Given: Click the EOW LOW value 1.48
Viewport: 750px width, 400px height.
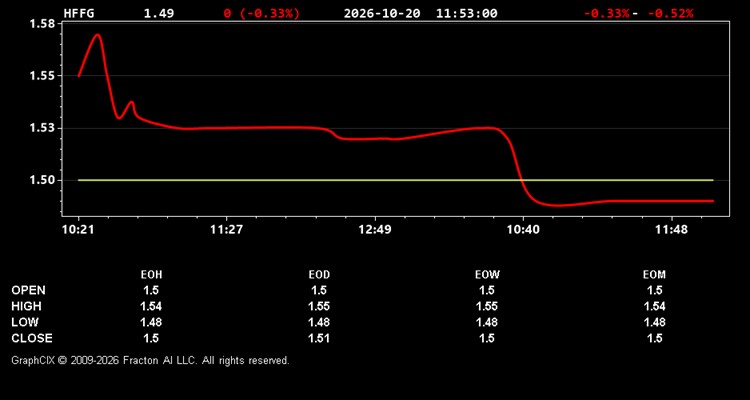Looking at the screenshot, I should point(487,322).
